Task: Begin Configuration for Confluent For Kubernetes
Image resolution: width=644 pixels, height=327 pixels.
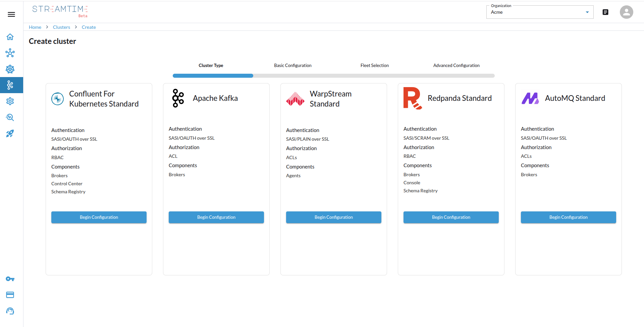Action: (x=99, y=217)
